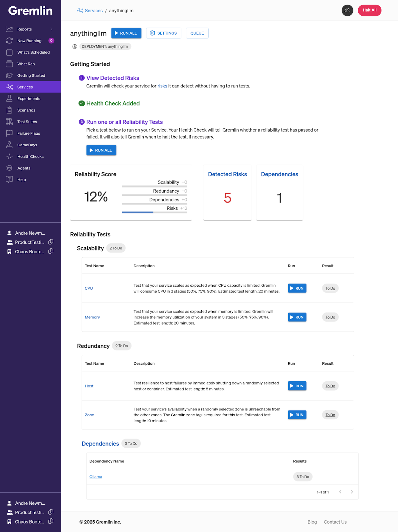Click the Failure Flags flag icon
This screenshot has width=400, height=532.
(x=9, y=133)
